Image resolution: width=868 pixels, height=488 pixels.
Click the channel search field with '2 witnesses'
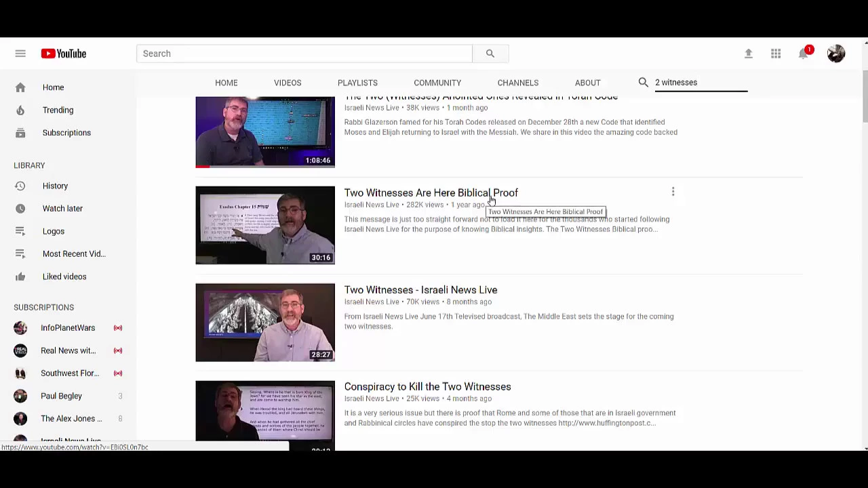tap(701, 83)
